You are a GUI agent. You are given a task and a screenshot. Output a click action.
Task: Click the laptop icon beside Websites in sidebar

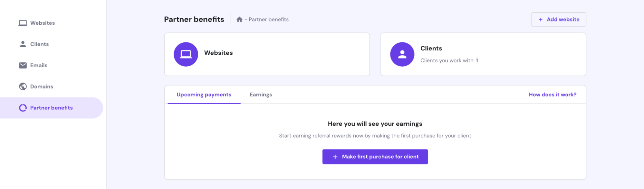23,23
